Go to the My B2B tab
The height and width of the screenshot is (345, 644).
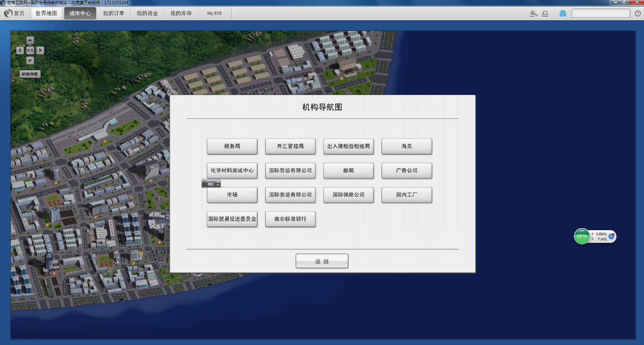click(x=214, y=13)
